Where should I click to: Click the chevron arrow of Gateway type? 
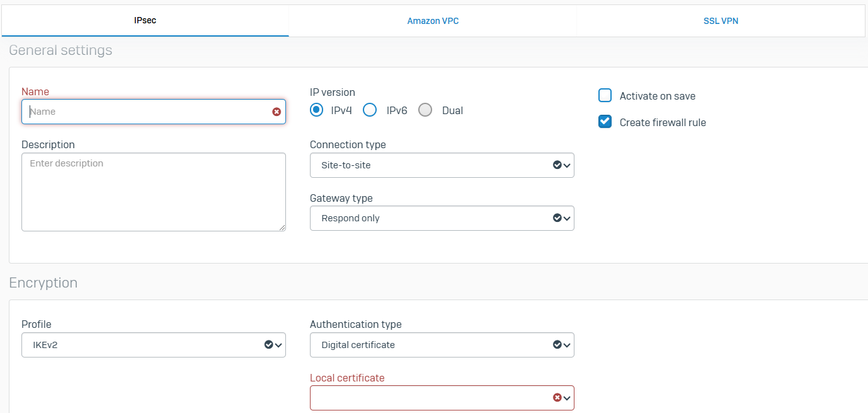567,218
